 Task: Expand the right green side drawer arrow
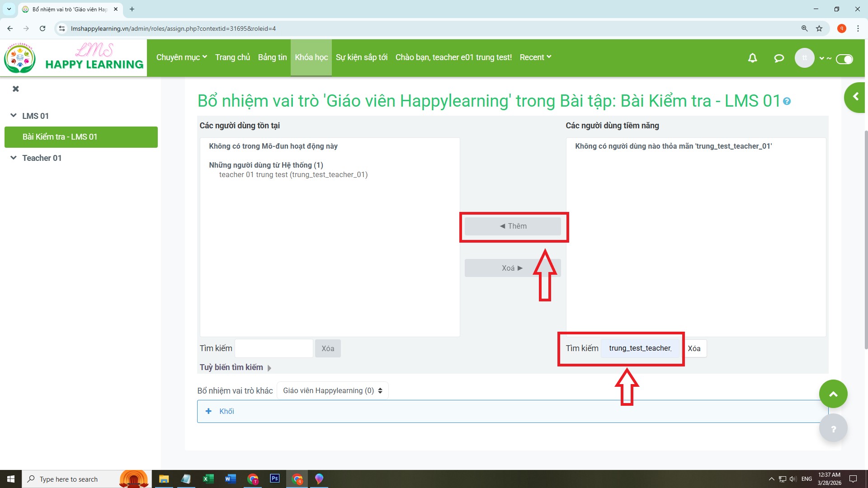click(855, 97)
